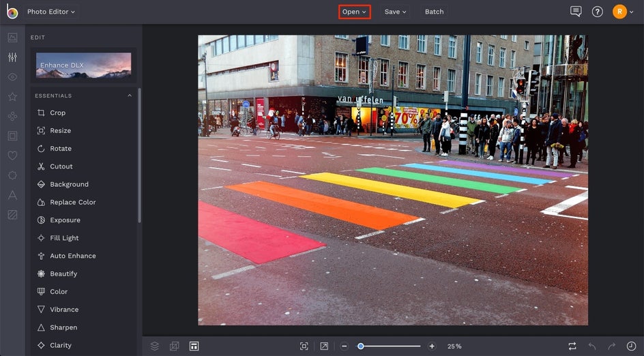644x356 pixels.
Task: Collapse the Essentials section
Action: (x=130, y=95)
